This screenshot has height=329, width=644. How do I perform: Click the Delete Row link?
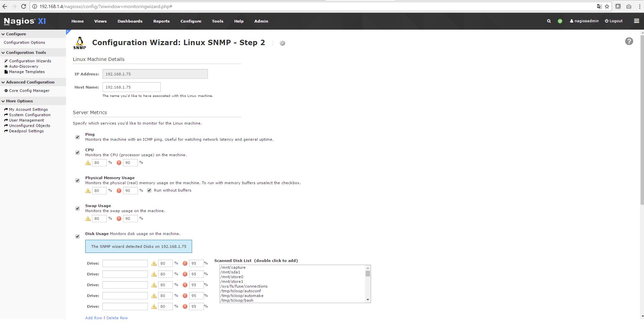pyautogui.click(x=117, y=318)
